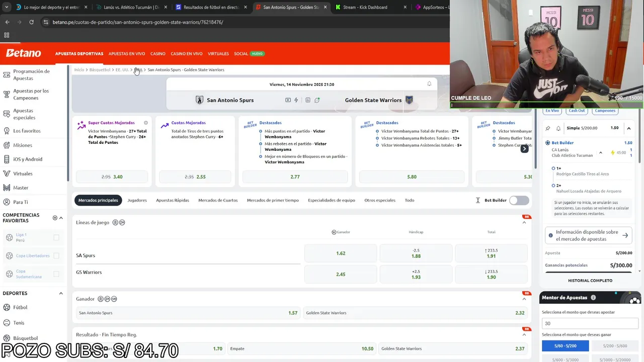Open Casino en Vivo menu
This screenshot has width=644, height=362.
coord(187,54)
